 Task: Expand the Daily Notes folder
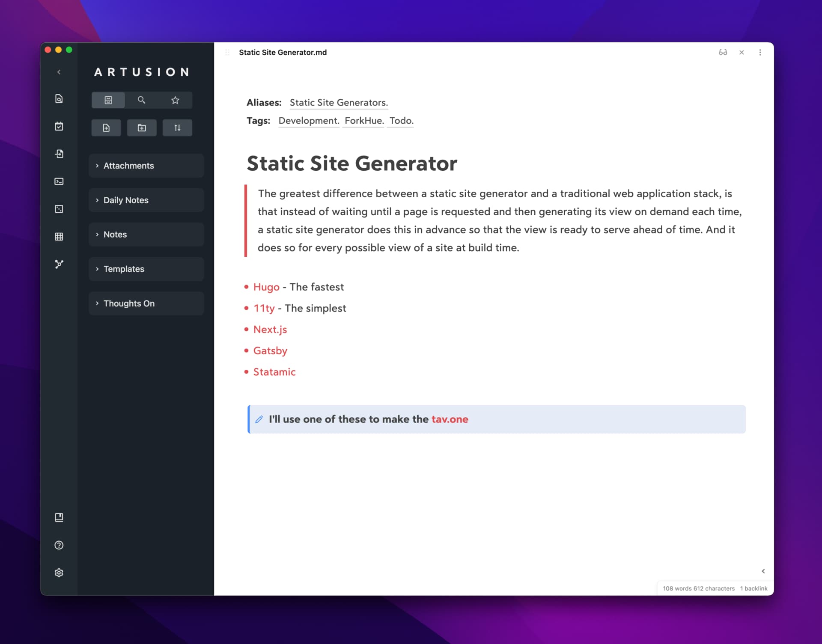point(126,200)
